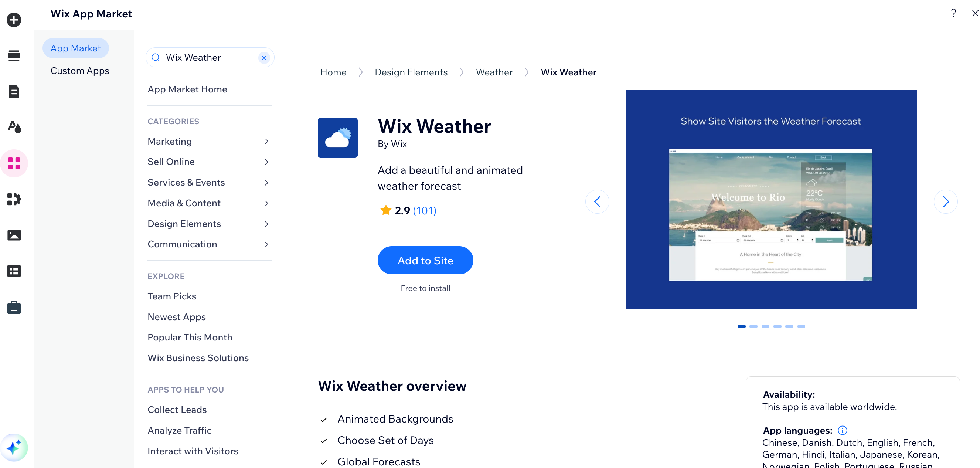Click the Apps/grid icon in sidebar

[14, 164]
